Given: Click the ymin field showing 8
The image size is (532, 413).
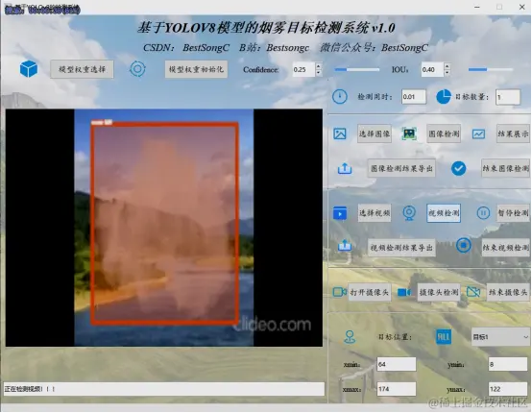Looking at the screenshot, I should [508, 364].
